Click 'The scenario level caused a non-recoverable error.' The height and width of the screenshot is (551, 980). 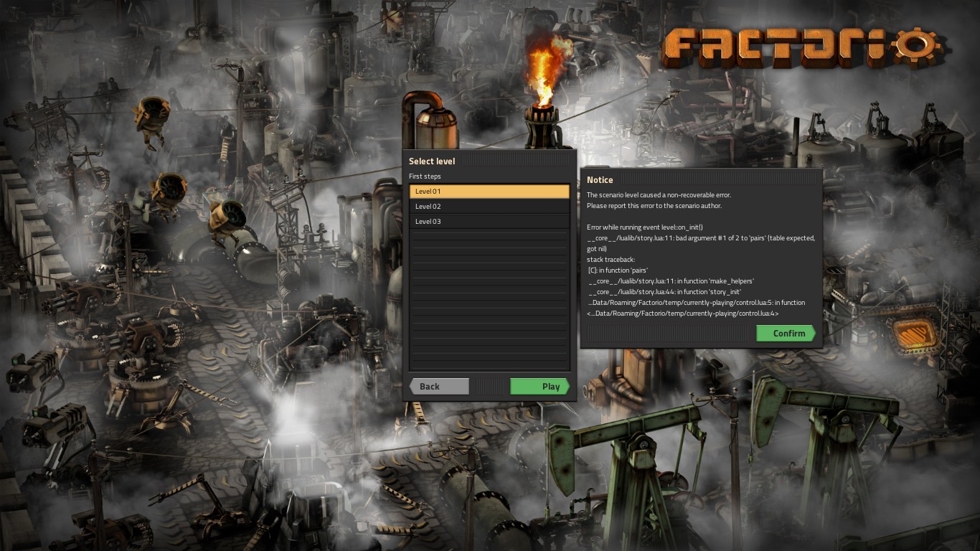coord(659,195)
